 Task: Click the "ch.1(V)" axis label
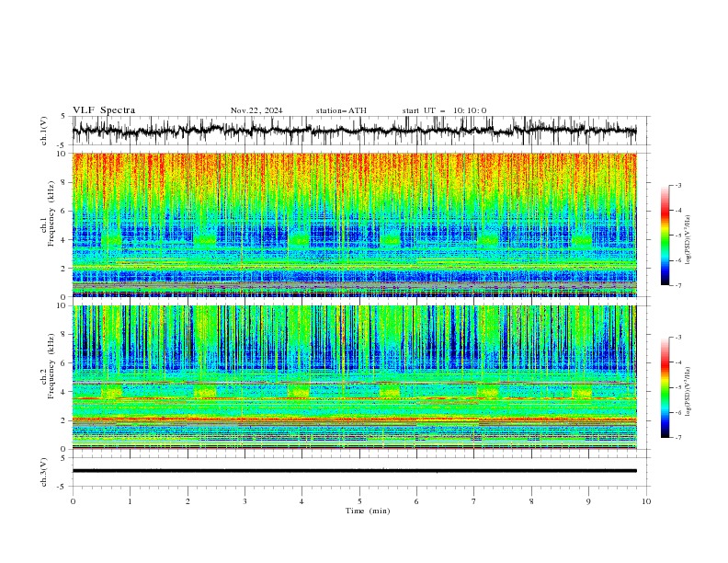pyautogui.click(x=44, y=131)
